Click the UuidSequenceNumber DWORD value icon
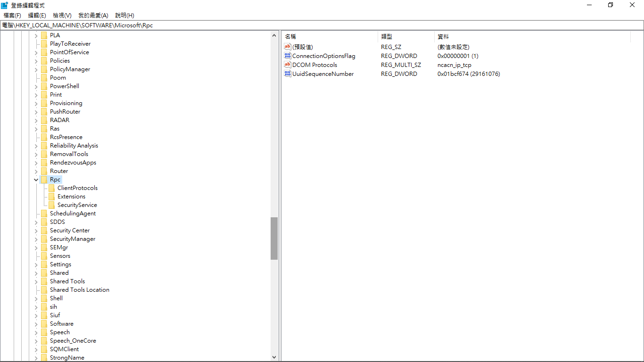The width and height of the screenshot is (644, 362). tap(288, 74)
